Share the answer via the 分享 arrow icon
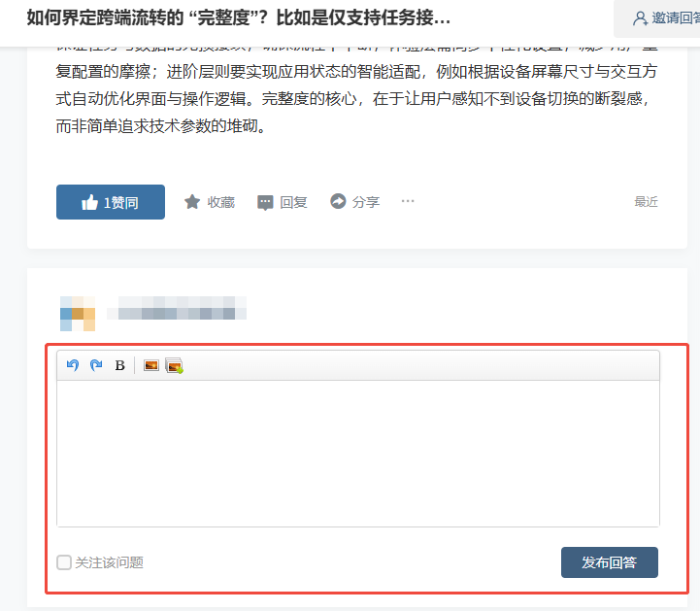700x611 pixels. point(338,201)
